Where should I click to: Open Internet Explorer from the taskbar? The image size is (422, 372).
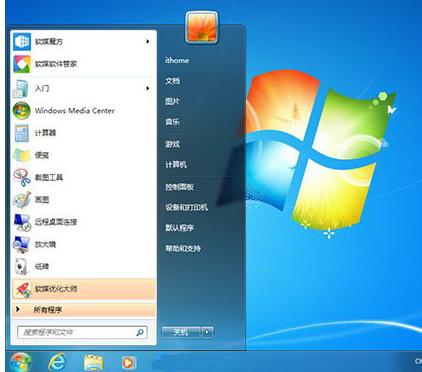pyautogui.click(x=57, y=362)
